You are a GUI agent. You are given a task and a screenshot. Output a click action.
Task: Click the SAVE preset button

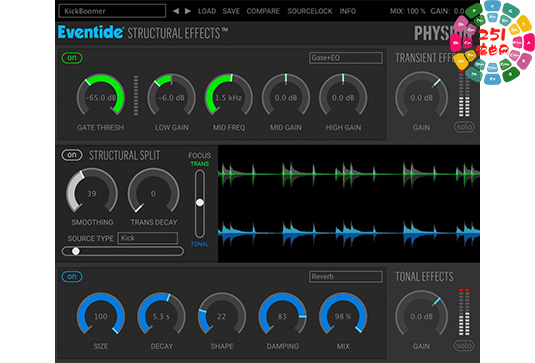pyautogui.click(x=231, y=11)
